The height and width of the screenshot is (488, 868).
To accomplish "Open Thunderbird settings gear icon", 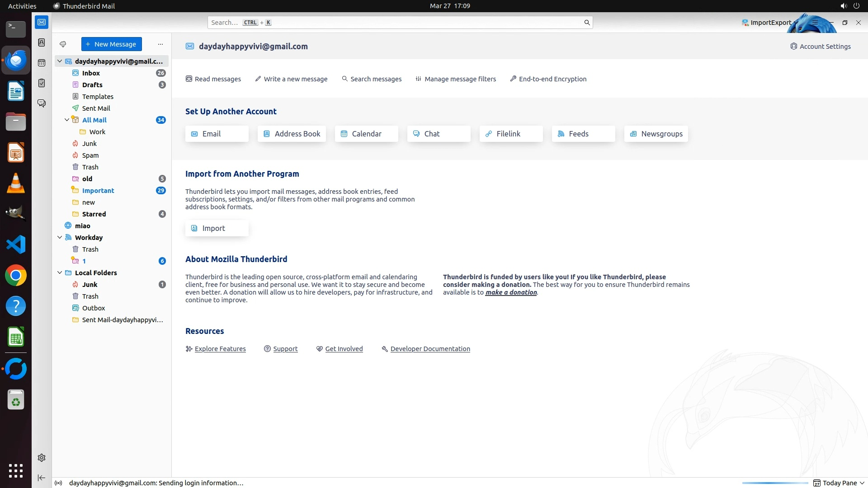I will point(42,458).
